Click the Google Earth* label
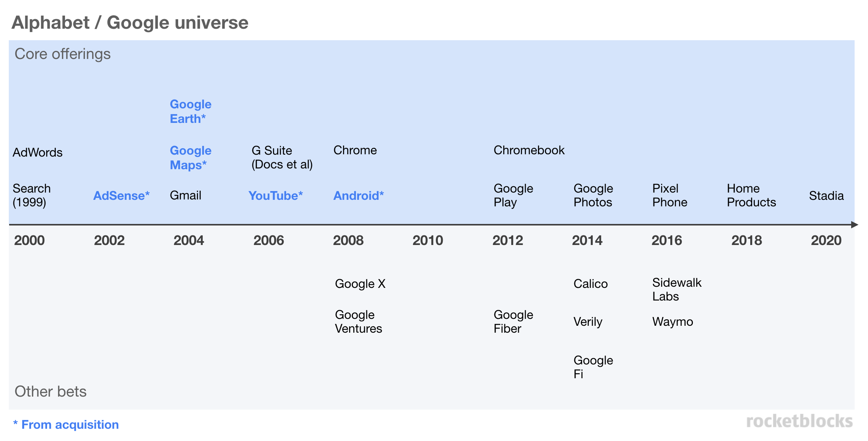Screen dimensions: 868x441 (190, 111)
